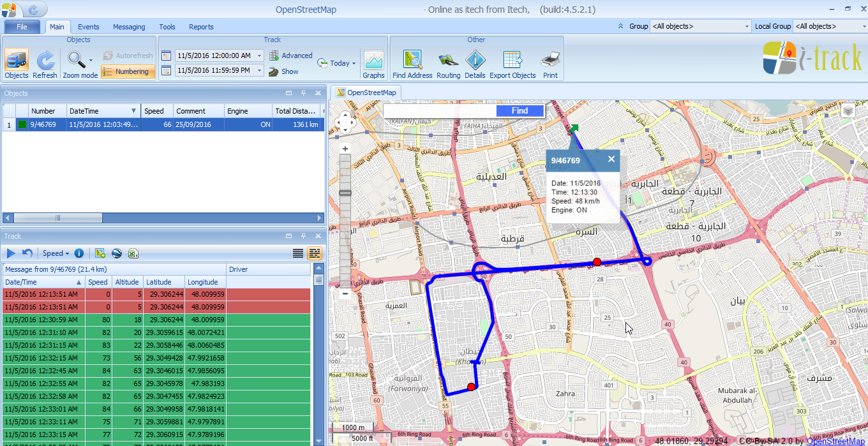Export track to Excel
868x446 pixels.
tap(133, 253)
